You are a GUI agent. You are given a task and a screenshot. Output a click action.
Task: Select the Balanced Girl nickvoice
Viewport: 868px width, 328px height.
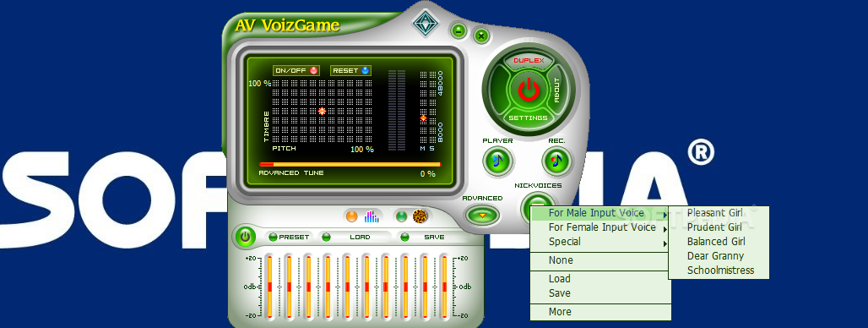(x=719, y=242)
